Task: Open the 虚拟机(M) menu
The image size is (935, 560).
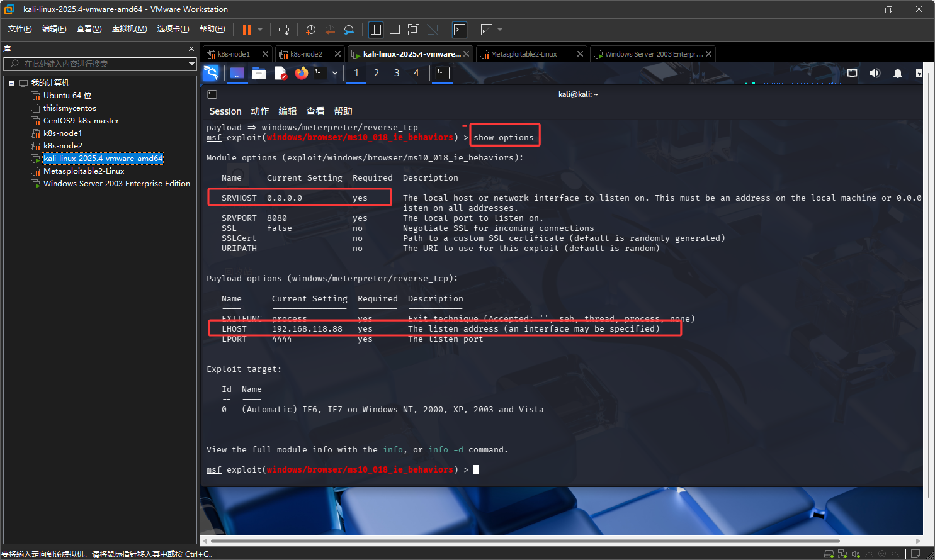Action: (130, 29)
